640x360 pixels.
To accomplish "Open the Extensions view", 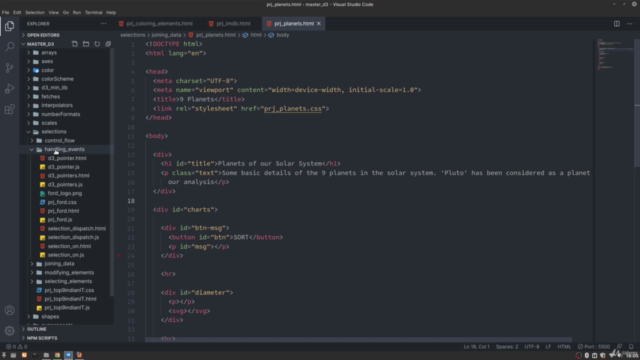I will pos(9,109).
